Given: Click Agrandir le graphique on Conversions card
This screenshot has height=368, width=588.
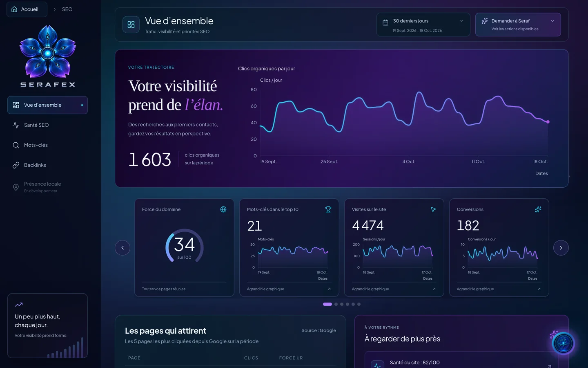Looking at the screenshot, I should click(475, 289).
